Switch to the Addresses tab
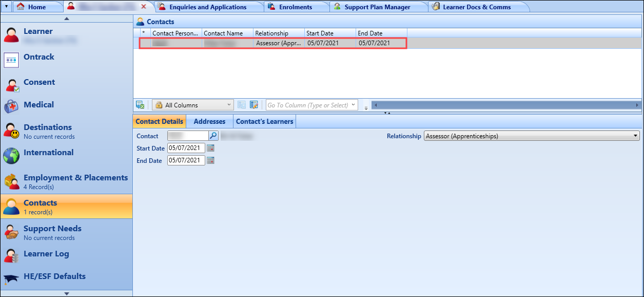Screen dimensions: 644x297 (209, 121)
